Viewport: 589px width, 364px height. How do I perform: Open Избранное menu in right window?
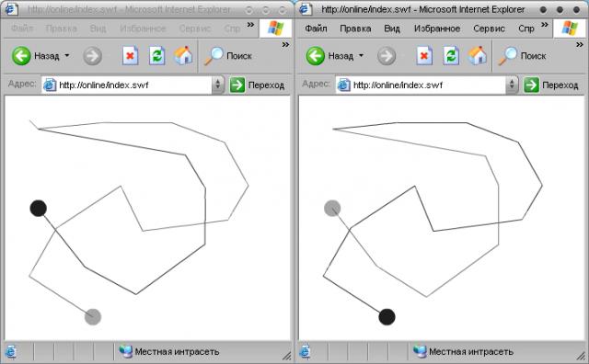tap(437, 28)
